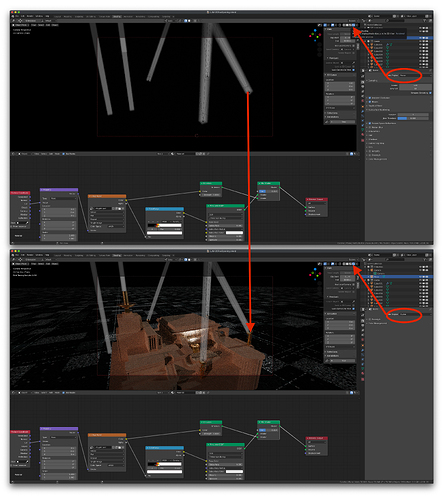Toggle Viewport Denoising checkbox in top window
This screenshot has height=500, width=442.
(x=430, y=93)
